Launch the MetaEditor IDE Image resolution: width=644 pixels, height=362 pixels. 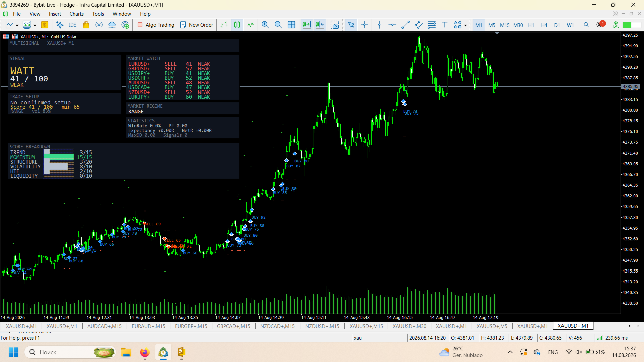coord(73,25)
